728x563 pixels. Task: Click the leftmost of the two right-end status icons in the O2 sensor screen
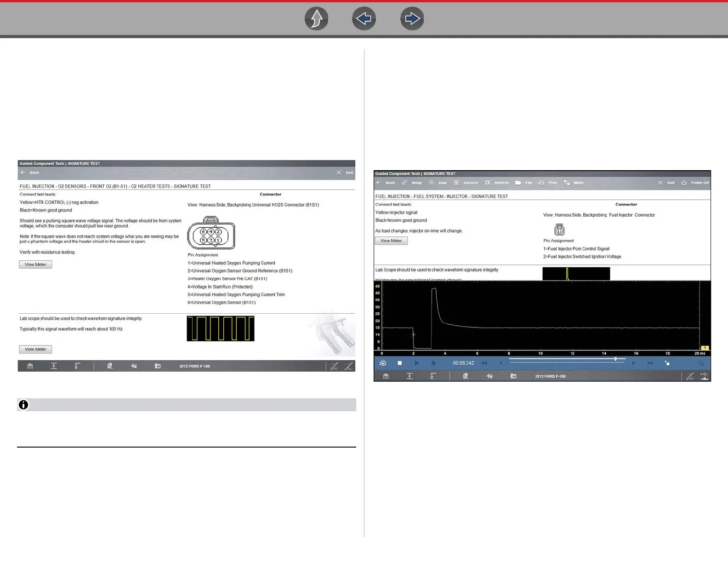[x=334, y=366]
